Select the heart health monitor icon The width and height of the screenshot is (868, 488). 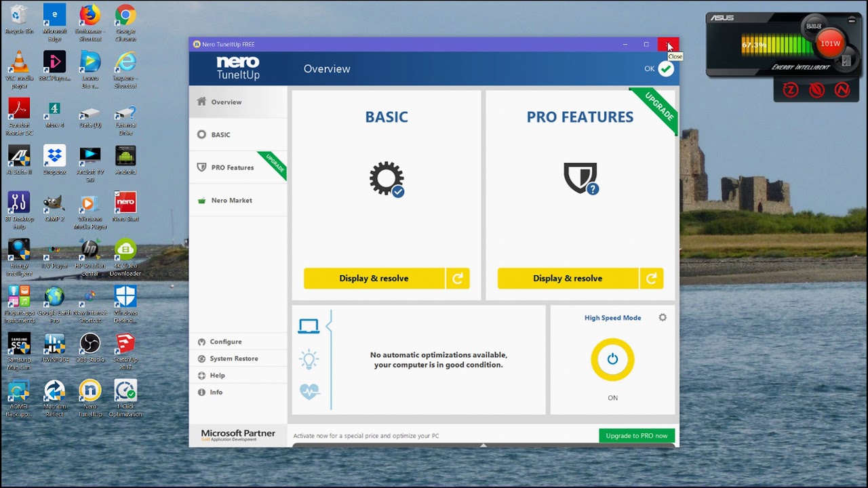point(309,392)
